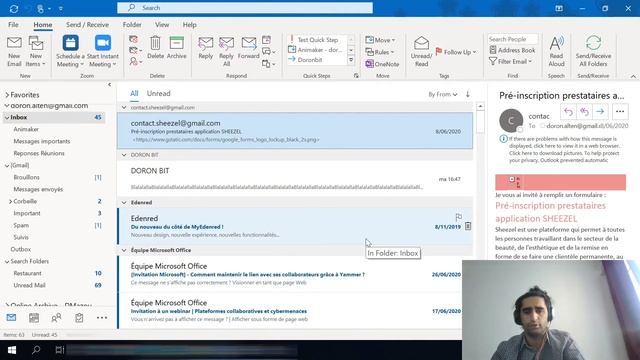640x360 pixels.
Task: Change the By From sort order
Action: [x=442, y=94]
